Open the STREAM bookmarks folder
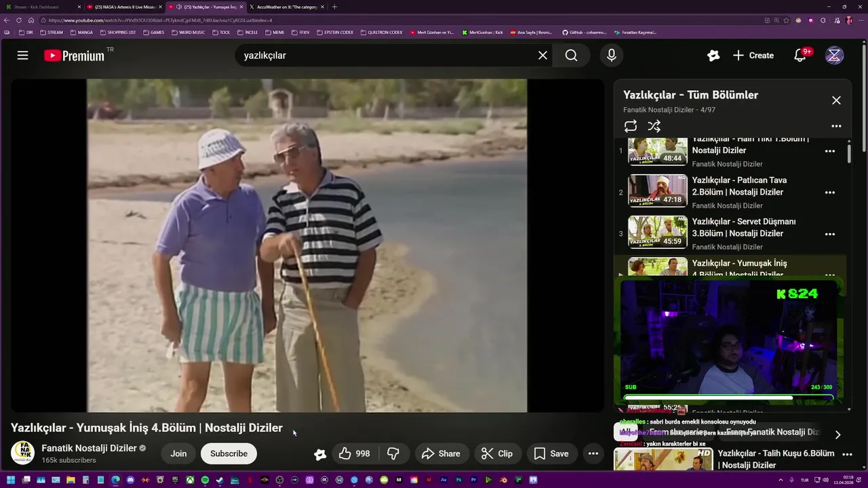The width and height of the screenshot is (868, 488). point(52,32)
